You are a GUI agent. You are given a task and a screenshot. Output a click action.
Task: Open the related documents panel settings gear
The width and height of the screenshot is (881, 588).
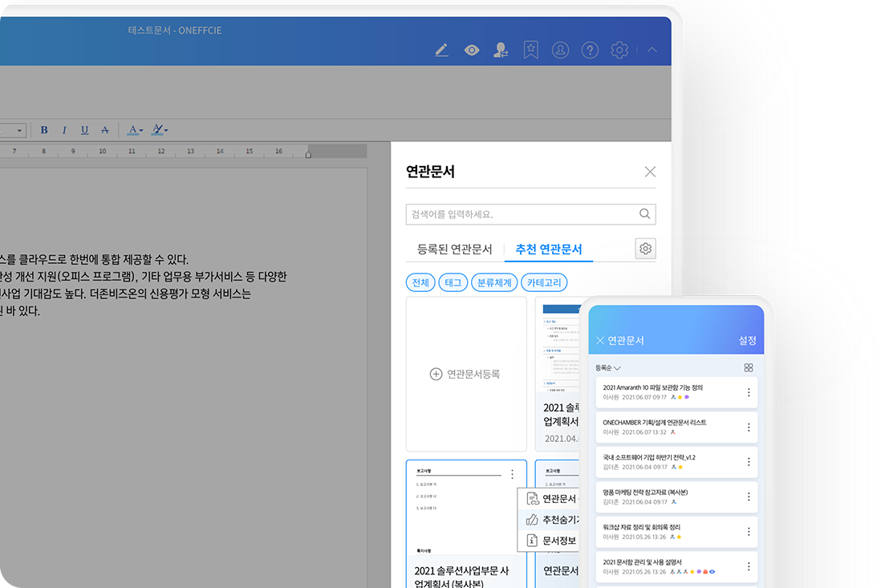(x=646, y=249)
